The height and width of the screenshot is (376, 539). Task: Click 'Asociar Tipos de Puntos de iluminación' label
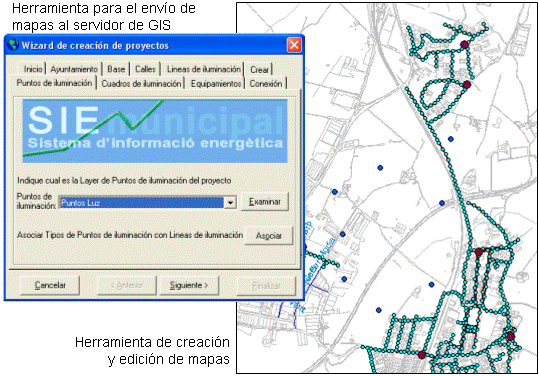(x=130, y=235)
